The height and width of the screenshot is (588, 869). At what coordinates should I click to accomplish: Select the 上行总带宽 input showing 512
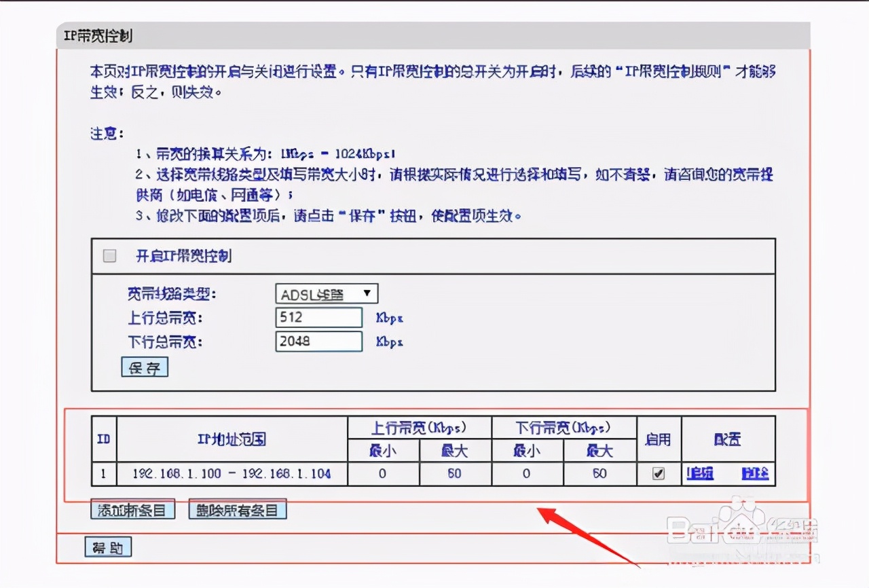[318, 317]
